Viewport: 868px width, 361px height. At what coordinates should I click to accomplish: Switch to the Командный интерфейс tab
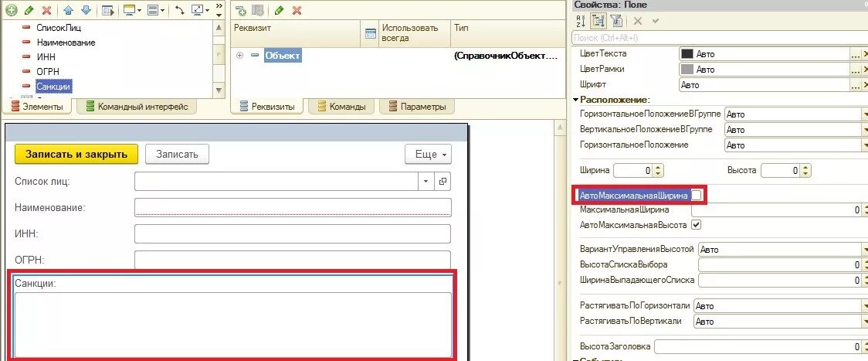137,107
